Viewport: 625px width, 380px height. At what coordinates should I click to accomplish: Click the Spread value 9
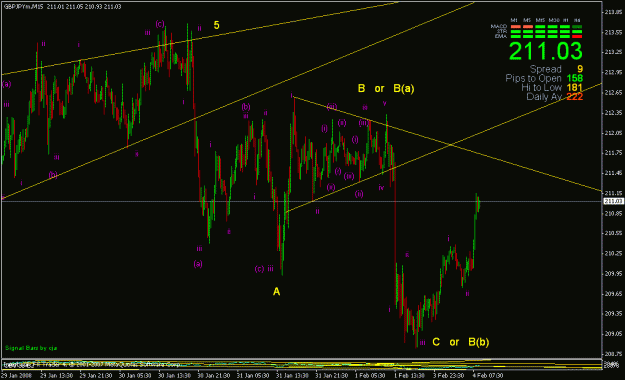tap(580, 69)
